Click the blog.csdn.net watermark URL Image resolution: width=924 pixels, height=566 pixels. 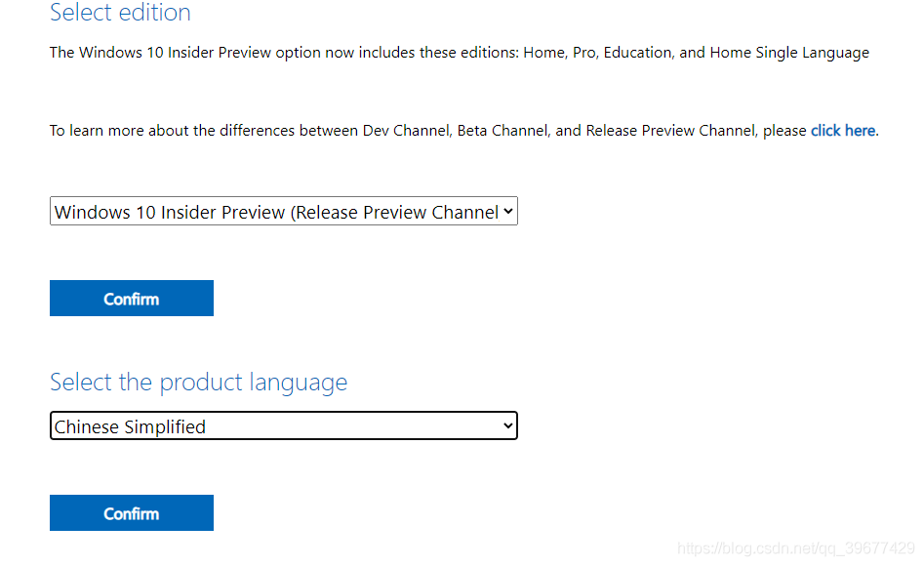[x=795, y=548]
